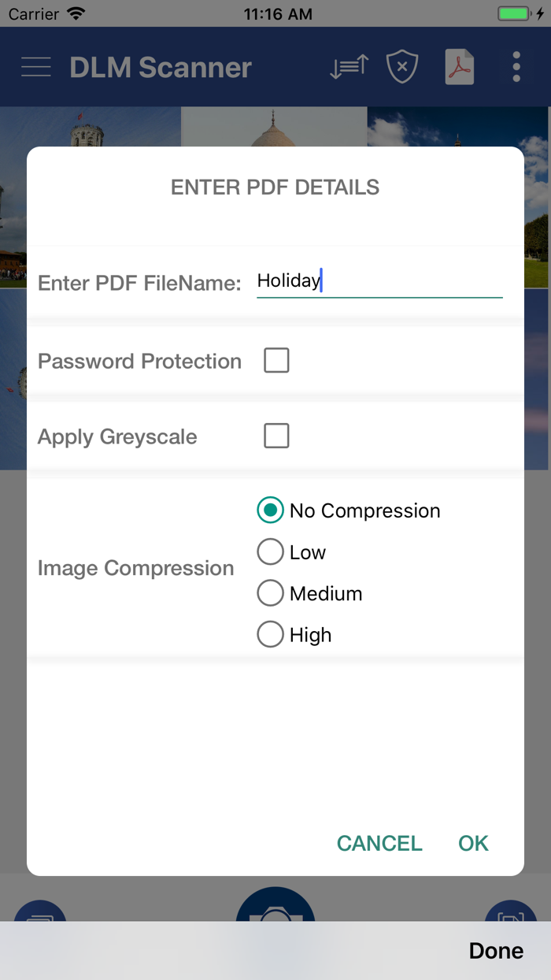Enable Apply Greyscale
The width and height of the screenshot is (551, 980).
coord(276,436)
